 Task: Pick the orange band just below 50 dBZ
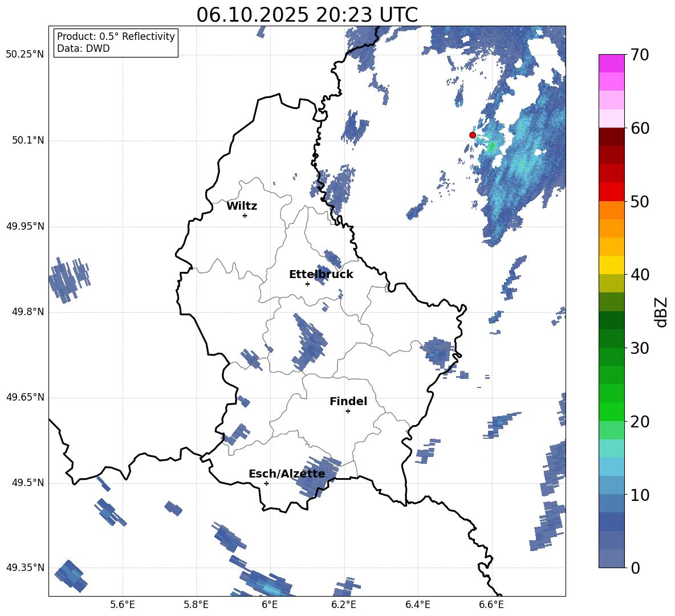pyautogui.click(x=611, y=210)
